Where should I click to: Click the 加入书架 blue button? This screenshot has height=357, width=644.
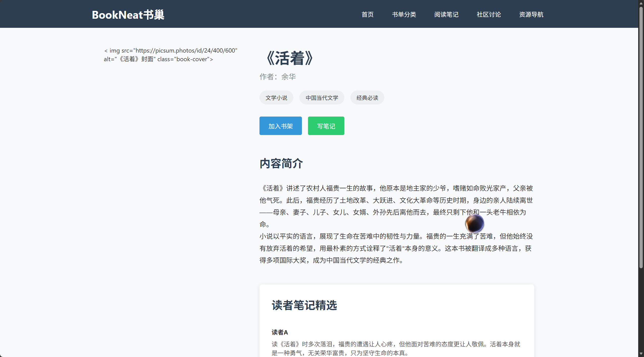[x=280, y=126]
